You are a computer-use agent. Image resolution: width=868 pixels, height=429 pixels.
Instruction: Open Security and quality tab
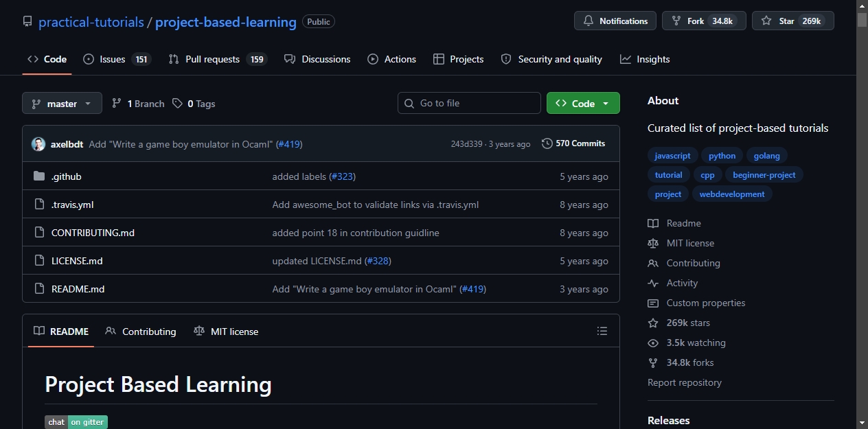[551, 59]
